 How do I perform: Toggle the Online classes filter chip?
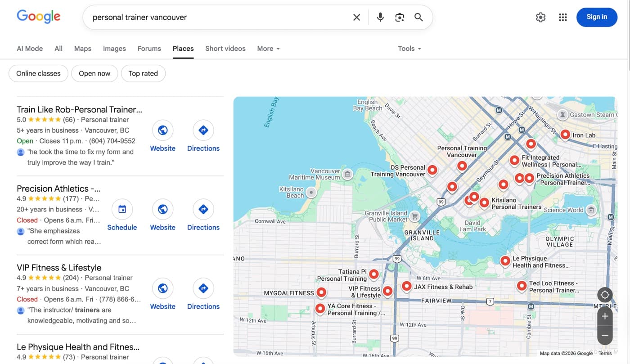[x=38, y=73]
